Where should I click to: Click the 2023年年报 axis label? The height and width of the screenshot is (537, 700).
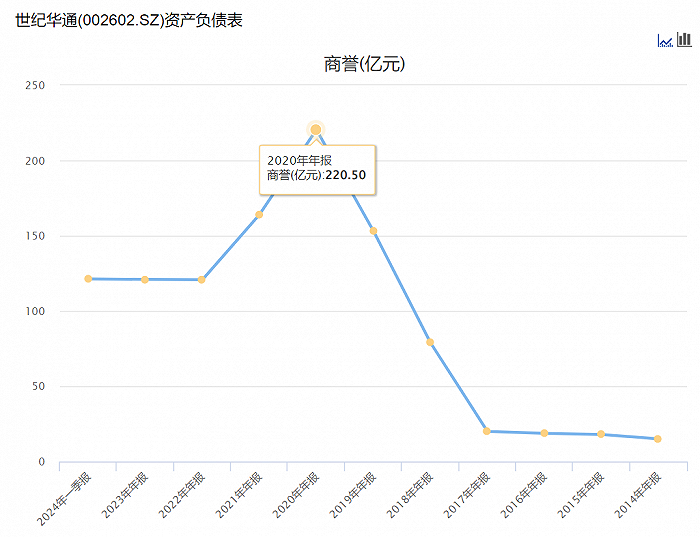coord(125,495)
